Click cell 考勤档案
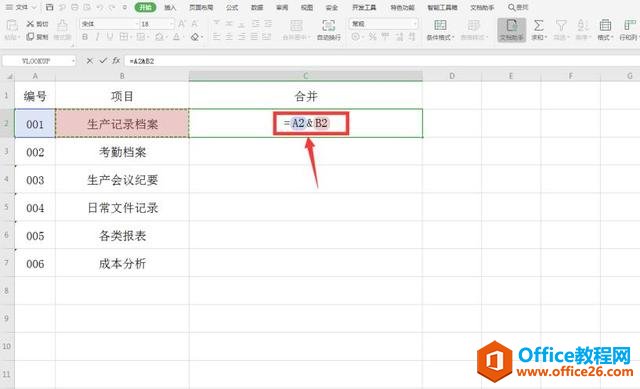Viewport: 640px width, 389px height. (122, 152)
